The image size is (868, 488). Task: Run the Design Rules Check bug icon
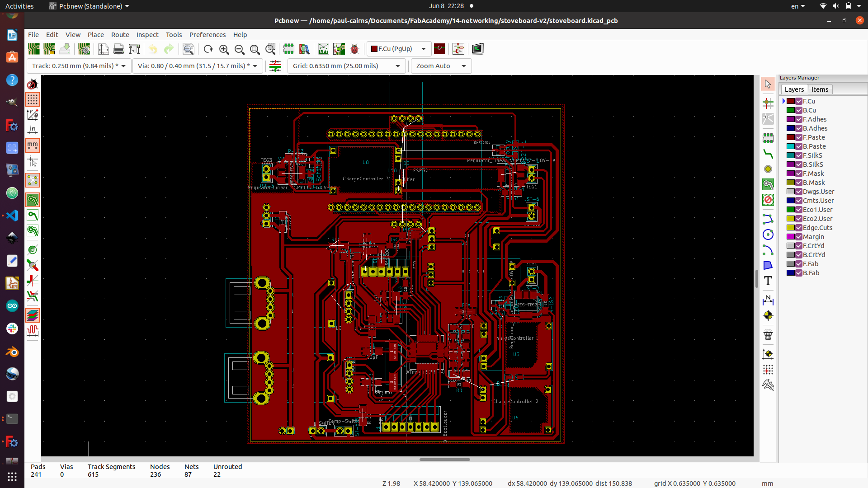tap(354, 49)
